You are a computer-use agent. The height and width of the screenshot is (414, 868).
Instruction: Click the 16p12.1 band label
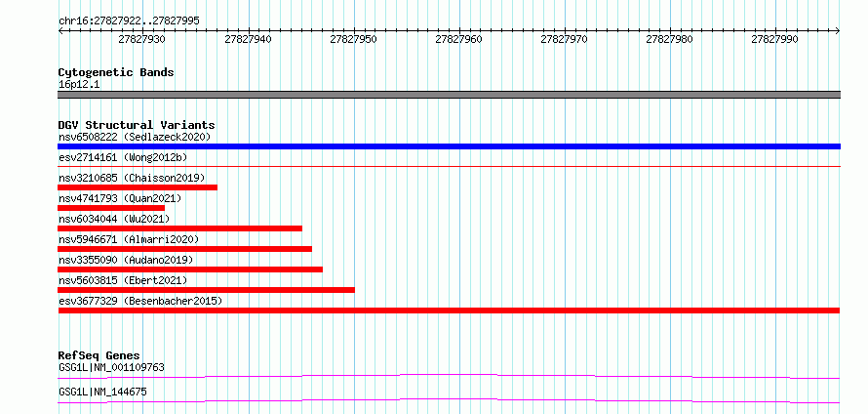click(x=79, y=85)
